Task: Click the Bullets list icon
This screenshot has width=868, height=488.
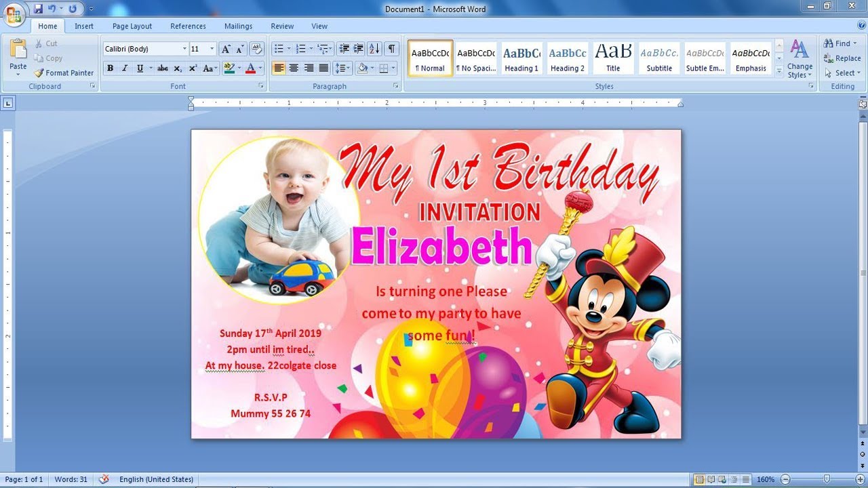Action: tap(278, 49)
